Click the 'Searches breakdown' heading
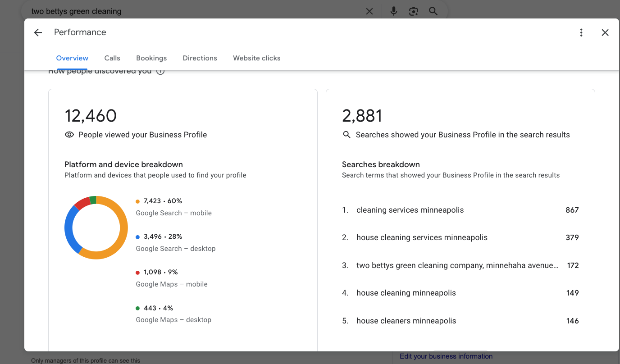620x364 pixels. pyautogui.click(x=381, y=164)
